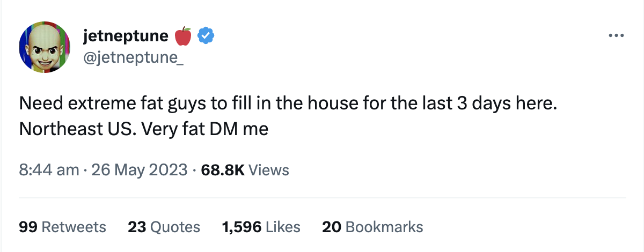Click the 'Bookmarks' label text
The image size is (644, 252).
(x=384, y=227)
